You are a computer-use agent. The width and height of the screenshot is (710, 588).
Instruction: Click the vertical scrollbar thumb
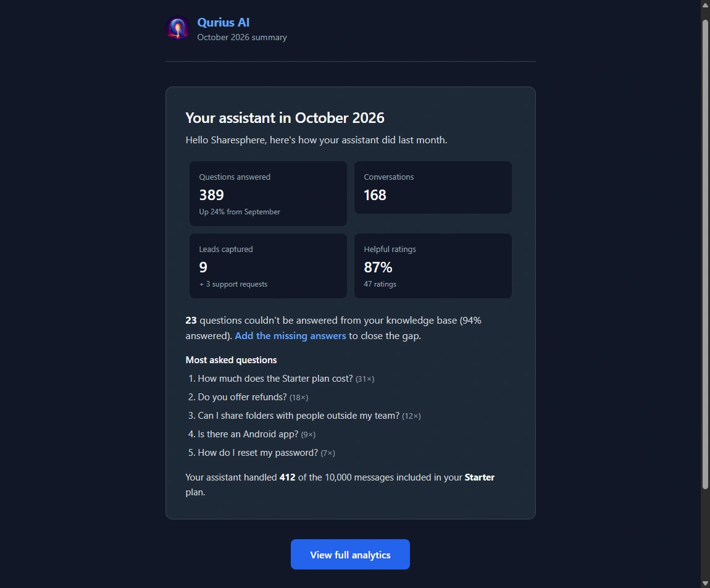(x=705, y=254)
